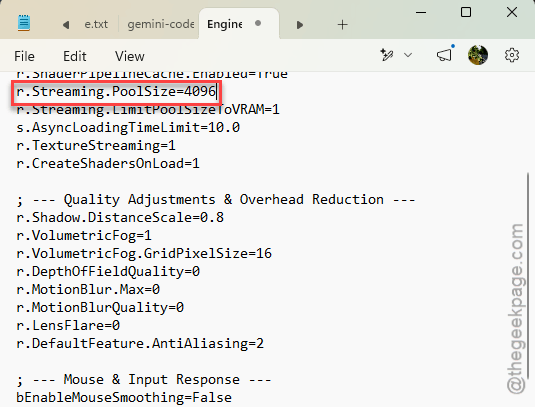Click the bEnableMouseSmoothing=False line
The height and width of the screenshot is (407, 535).
pos(124,398)
